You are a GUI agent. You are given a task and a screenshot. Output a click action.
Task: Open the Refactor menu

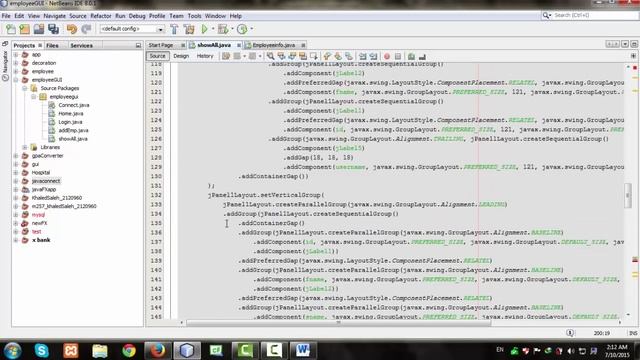(x=100, y=16)
